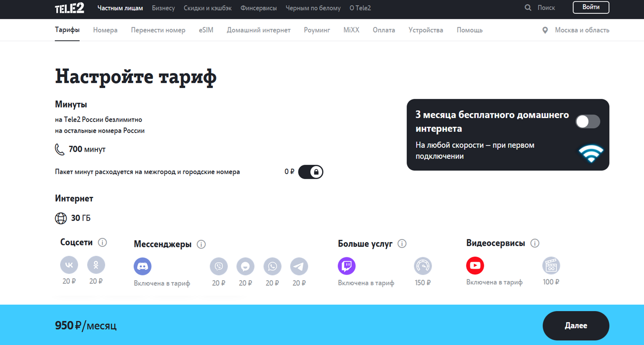Open info icon next to Мессенджеры

[x=201, y=244]
